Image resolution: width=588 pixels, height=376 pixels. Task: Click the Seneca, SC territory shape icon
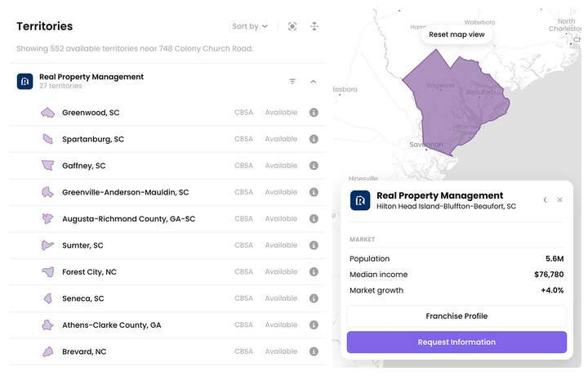point(48,298)
